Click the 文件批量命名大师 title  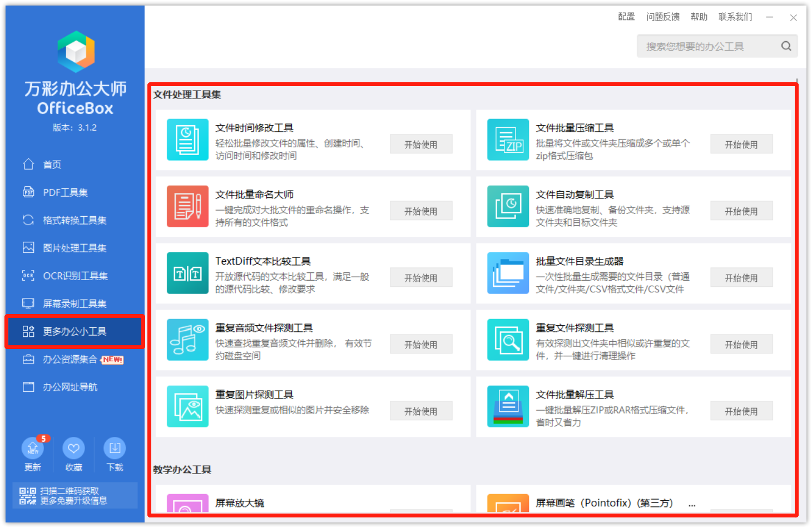(x=254, y=195)
